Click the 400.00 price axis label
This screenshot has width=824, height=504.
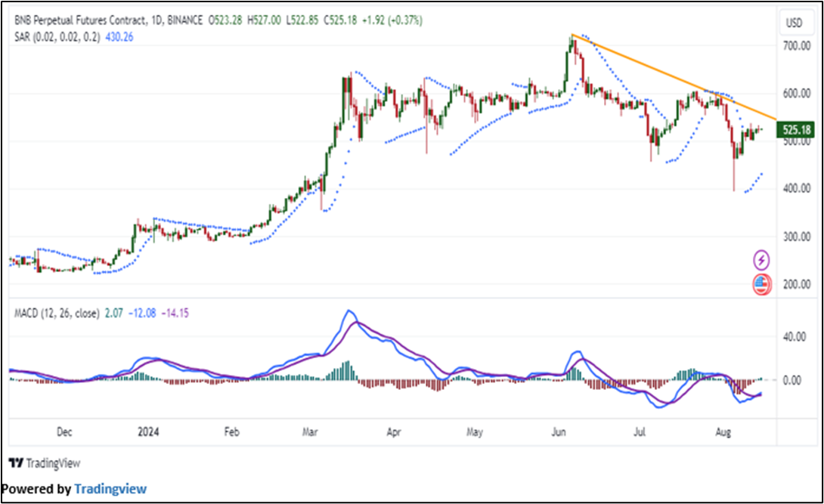(797, 188)
